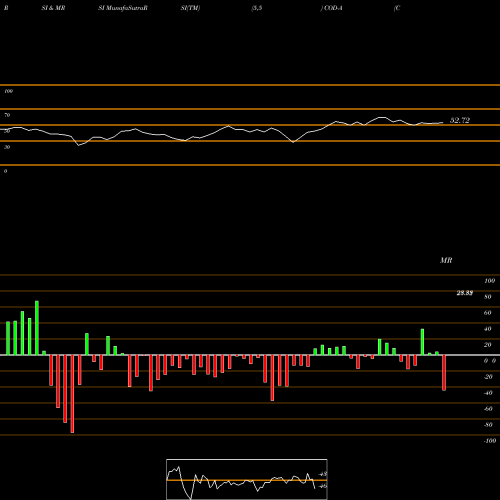Viewport: 500px width, 500px height.
Task: Click the current RSI value 52.72
Action: 460,120
